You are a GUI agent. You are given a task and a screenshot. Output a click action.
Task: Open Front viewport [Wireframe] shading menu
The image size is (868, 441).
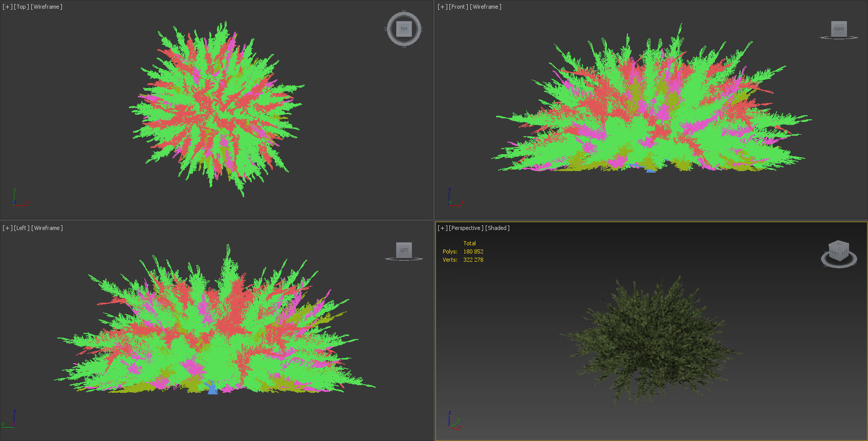point(486,7)
